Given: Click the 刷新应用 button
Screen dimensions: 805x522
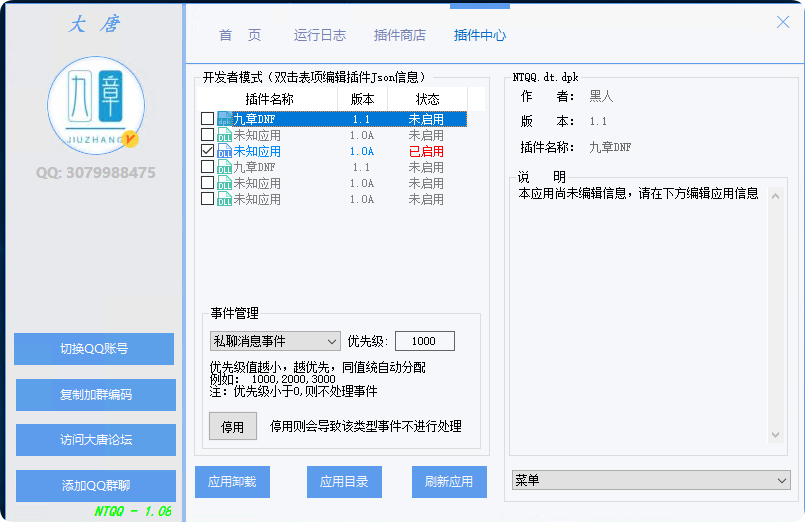Looking at the screenshot, I should click(x=449, y=482).
